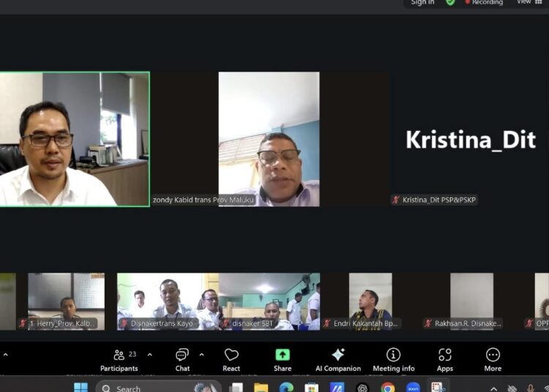Open the More options menu
This screenshot has height=392, width=549.
[493, 358]
